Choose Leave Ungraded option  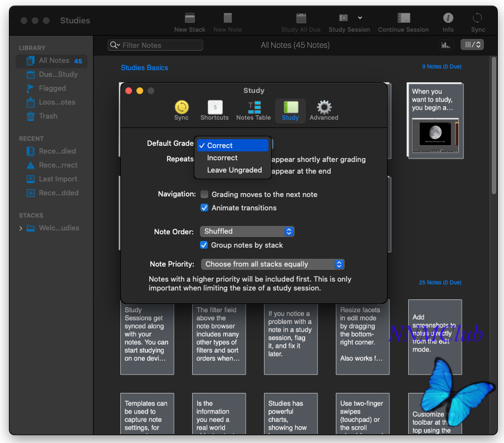[233, 170]
